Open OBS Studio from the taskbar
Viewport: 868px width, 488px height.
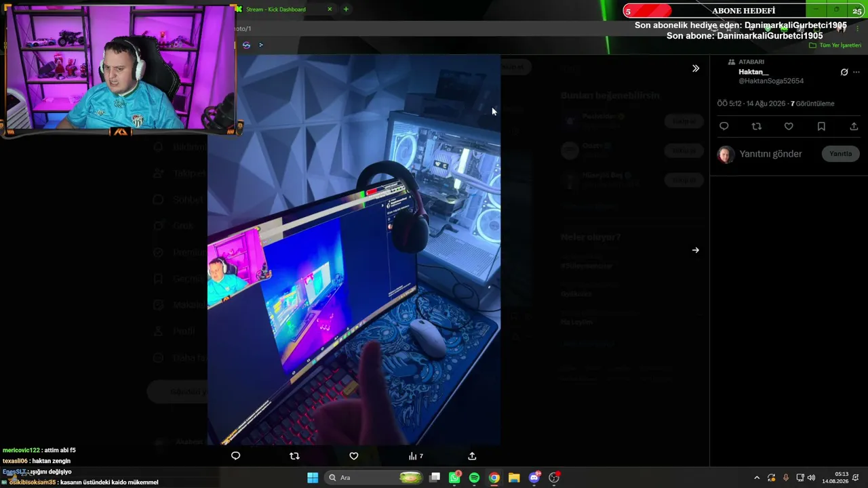pyautogui.click(x=554, y=478)
